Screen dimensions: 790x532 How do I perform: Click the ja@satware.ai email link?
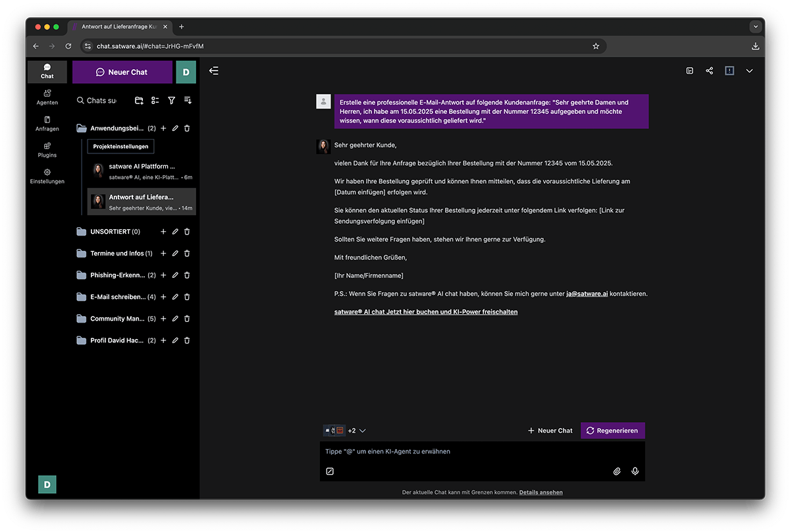click(587, 294)
